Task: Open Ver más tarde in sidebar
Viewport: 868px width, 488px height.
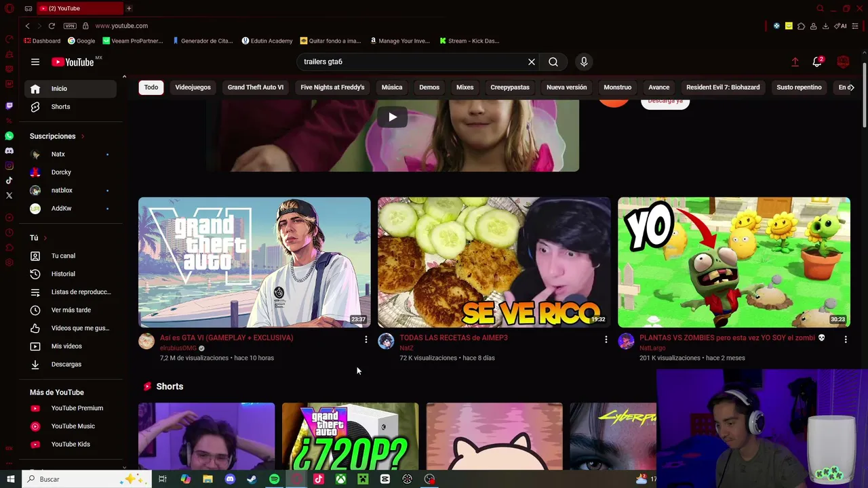Action: pyautogui.click(x=71, y=310)
